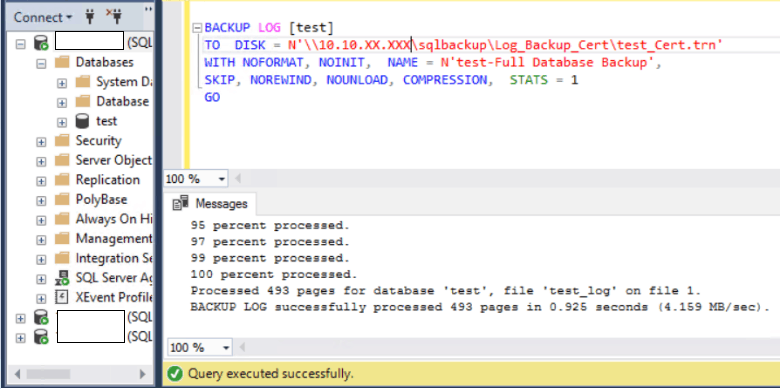This screenshot has width=782, height=389.
Task: Click the Security folder icon
Action: point(62,141)
